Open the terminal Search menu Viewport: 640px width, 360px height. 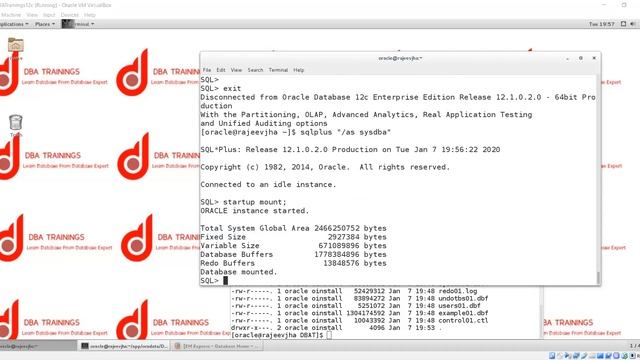256,70
